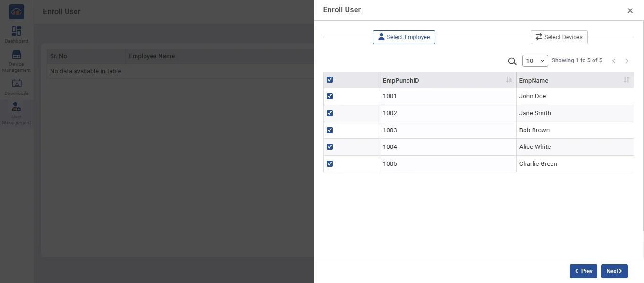Switch to Select Devices step
644x283 pixels.
tap(559, 37)
